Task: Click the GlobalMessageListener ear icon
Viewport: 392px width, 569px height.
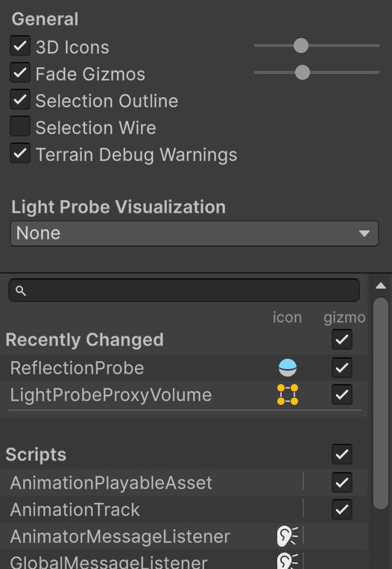Action: 288,561
